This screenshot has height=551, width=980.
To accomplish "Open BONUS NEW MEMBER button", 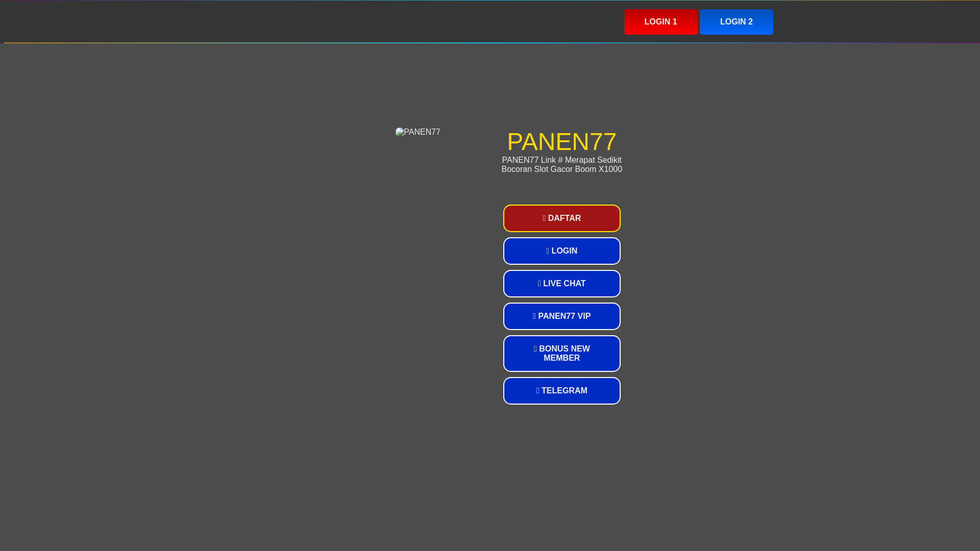I will pos(561,354).
